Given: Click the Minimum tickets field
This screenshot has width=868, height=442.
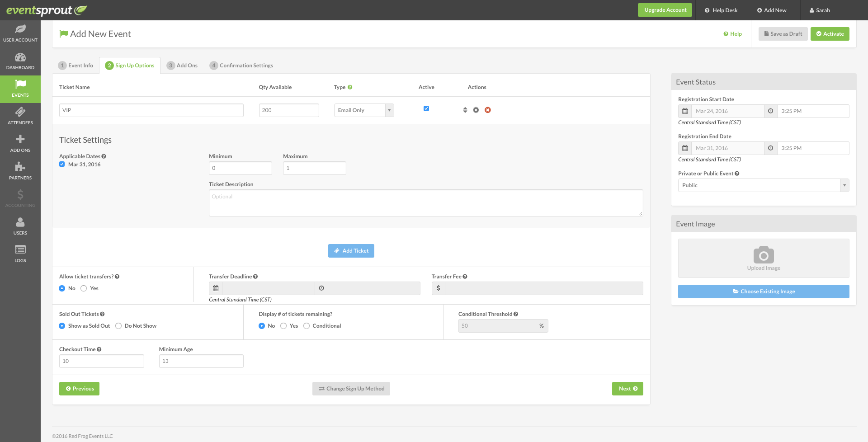Looking at the screenshot, I should click(241, 168).
